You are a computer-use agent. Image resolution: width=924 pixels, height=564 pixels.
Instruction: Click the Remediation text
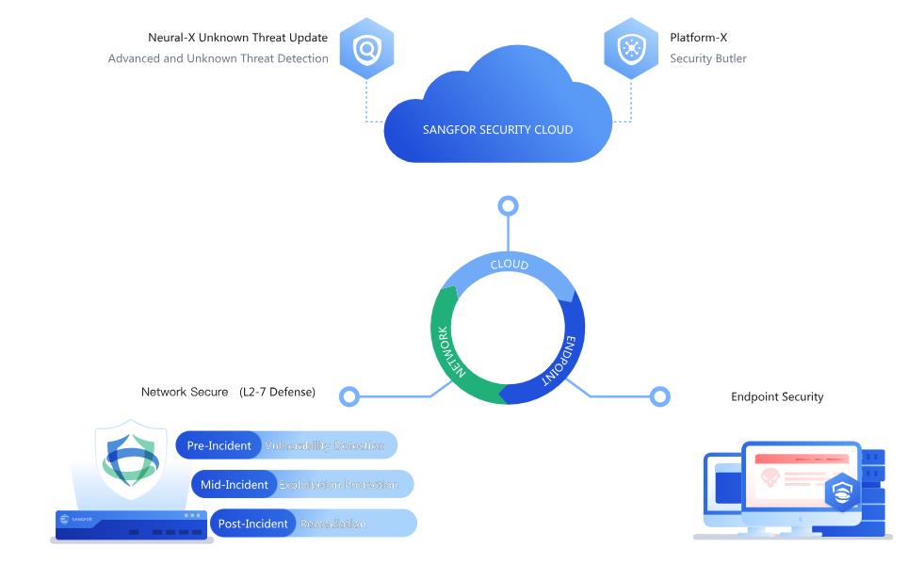pyautogui.click(x=332, y=524)
